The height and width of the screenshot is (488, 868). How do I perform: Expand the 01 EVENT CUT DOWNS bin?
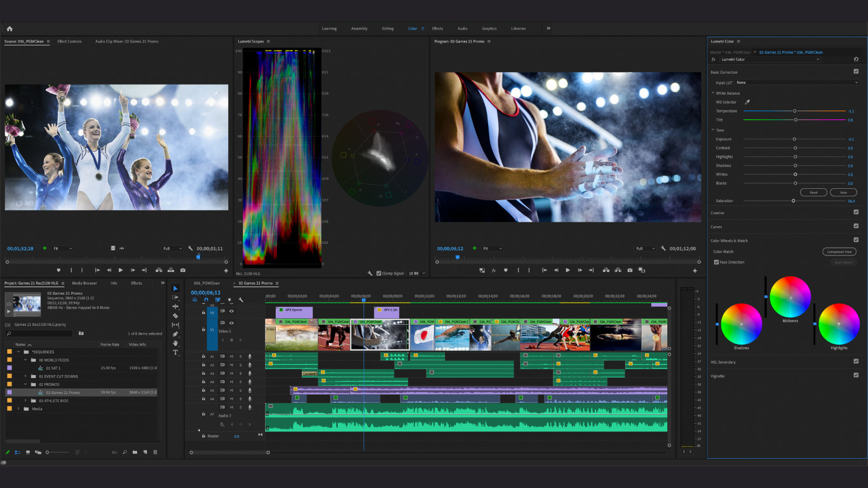[26, 376]
